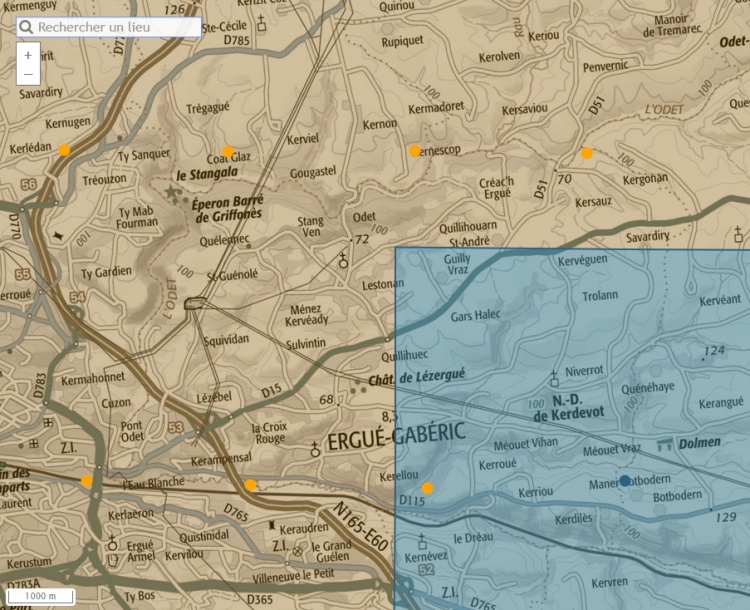Screen dimensions: 750x610
Task: Select the orange marker next to Kerlédan
Action: [x=64, y=150]
